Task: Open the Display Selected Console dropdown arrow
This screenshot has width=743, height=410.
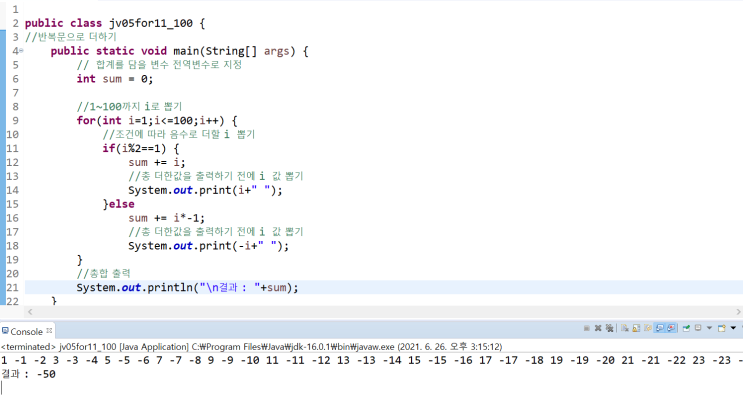Action: click(x=709, y=328)
